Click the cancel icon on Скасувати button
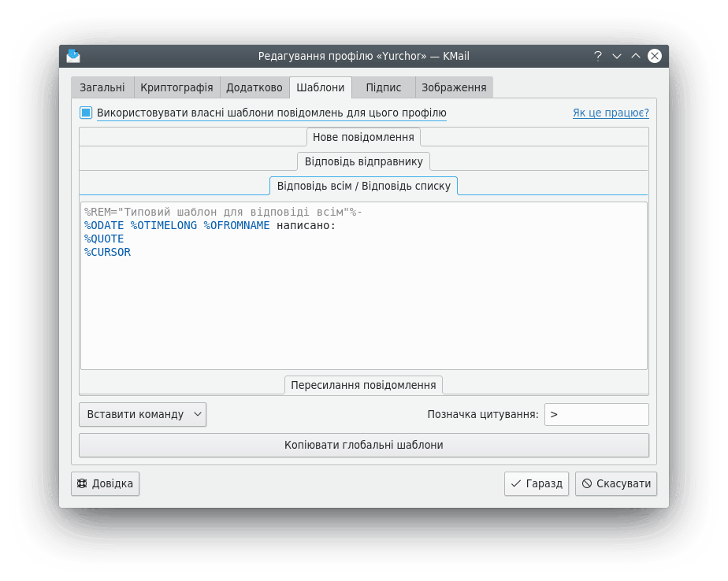 585,483
